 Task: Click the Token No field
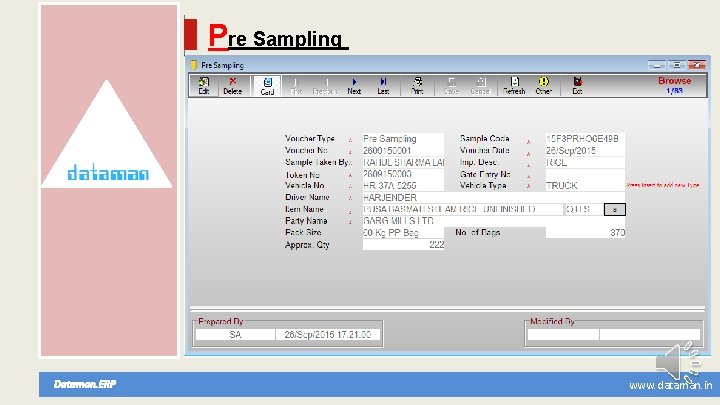click(403, 174)
